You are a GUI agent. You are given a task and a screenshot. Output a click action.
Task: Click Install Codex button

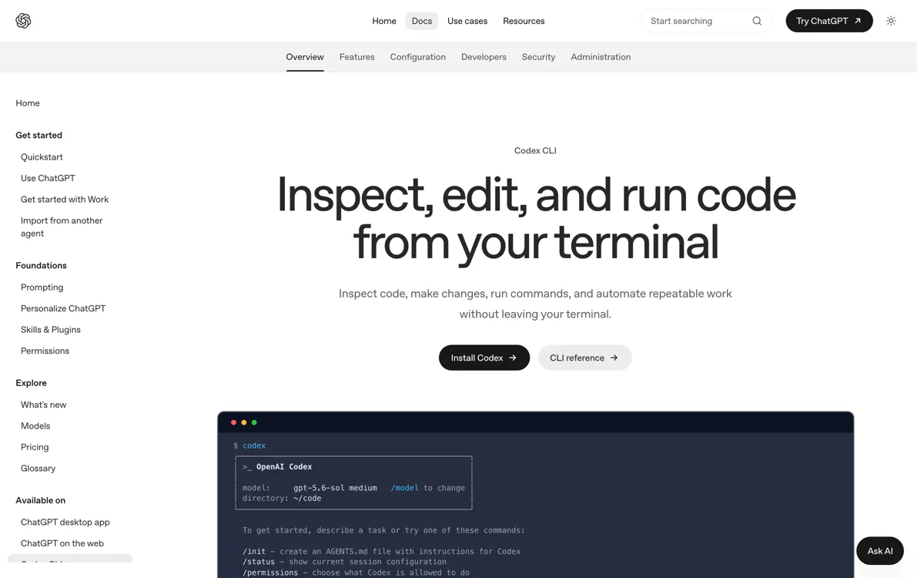484,358
